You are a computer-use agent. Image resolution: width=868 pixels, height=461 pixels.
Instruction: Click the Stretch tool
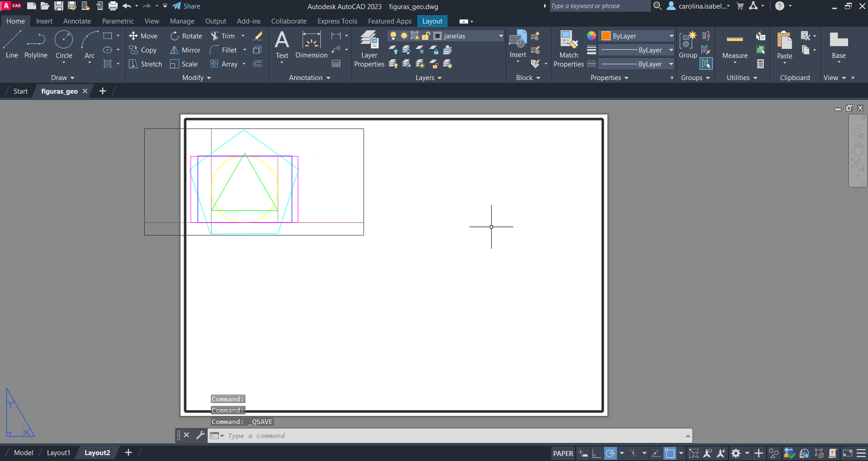pyautogui.click(x=145, y=64)
